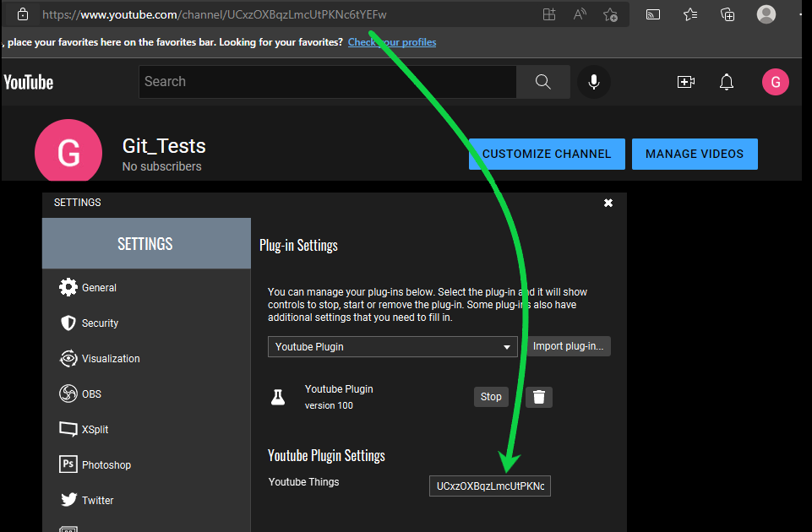Open OBS settings category
812x532 pixels.
[x=146, y=394]
